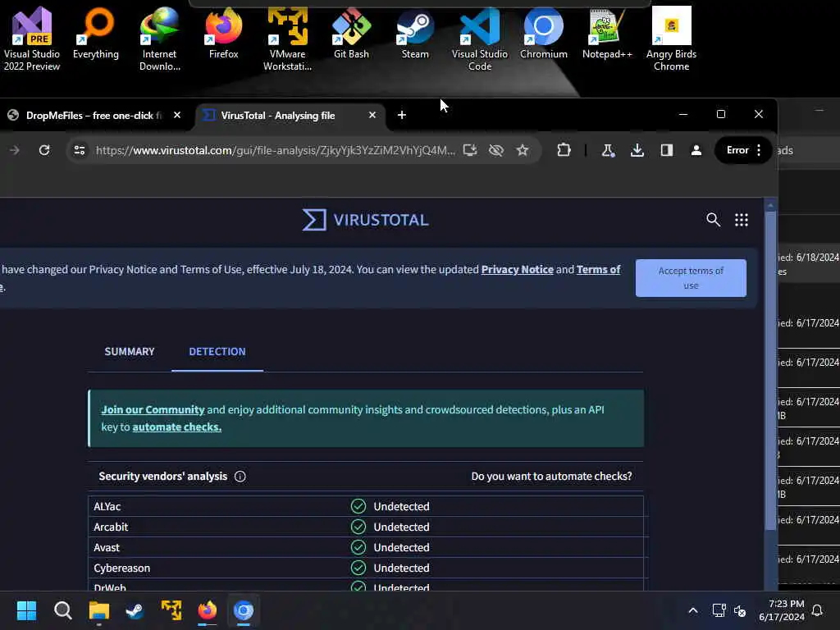Reload the VirusTotal page
This screenshot has height=630, width=840.
(44, 151)
